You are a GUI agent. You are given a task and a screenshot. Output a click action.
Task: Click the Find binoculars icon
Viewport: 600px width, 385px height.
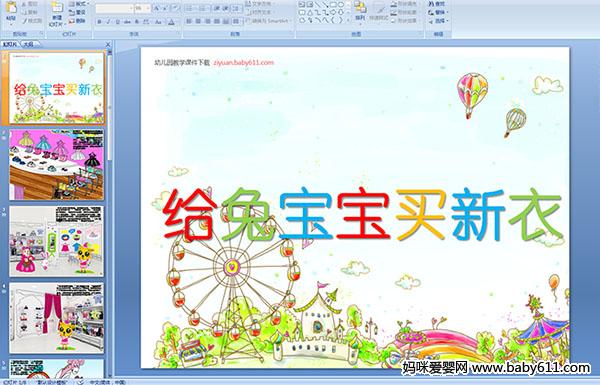pyautogui.click(x=431, y=3)
